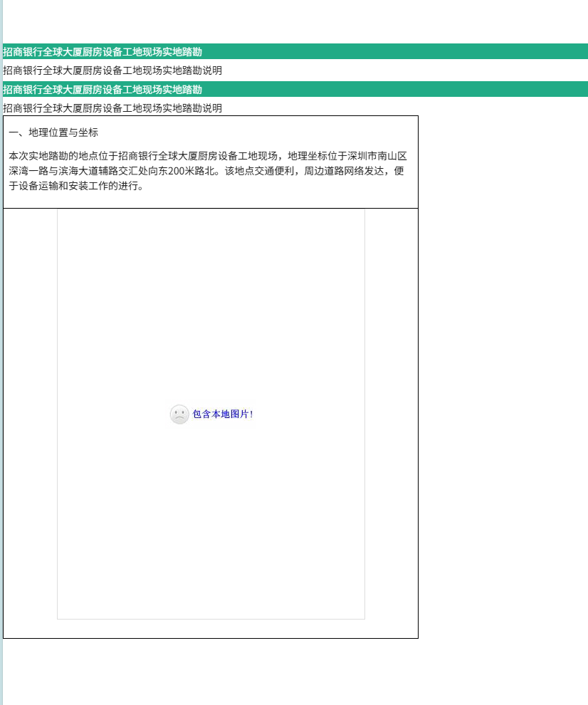The width and height of the screenshot is (588, 705).
Task: Click the first '实地踏勘说明' subtitle line
Action: coord(112,70)
